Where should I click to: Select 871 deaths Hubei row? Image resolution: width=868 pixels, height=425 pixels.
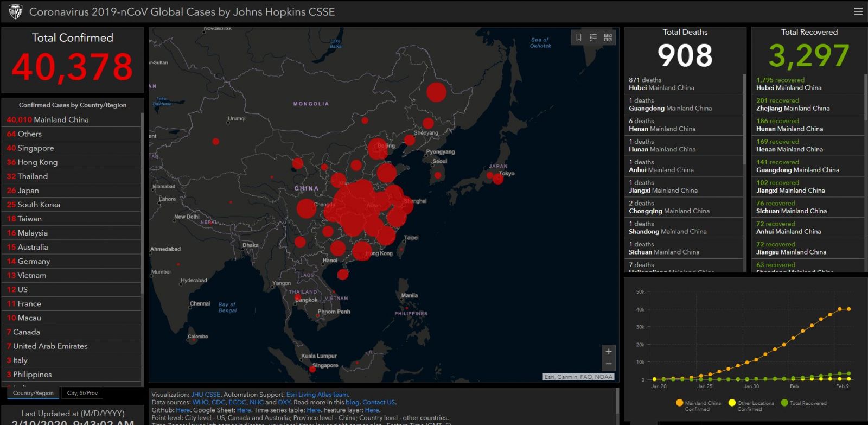683,84
